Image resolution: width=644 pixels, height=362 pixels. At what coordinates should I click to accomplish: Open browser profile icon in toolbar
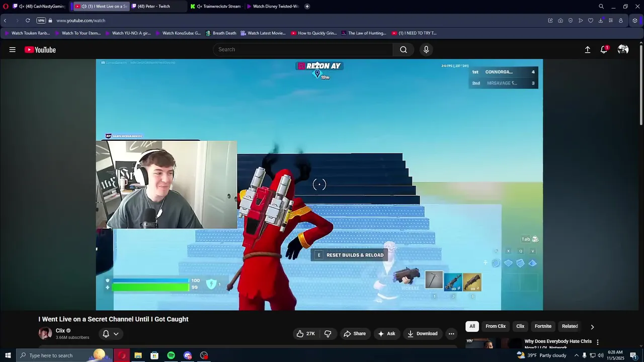621,21
